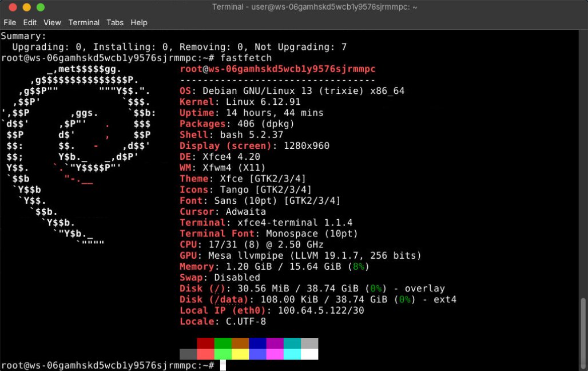
Task: Click the 'bash 5.2.37' shell value
Action: (x=252, y=135)
